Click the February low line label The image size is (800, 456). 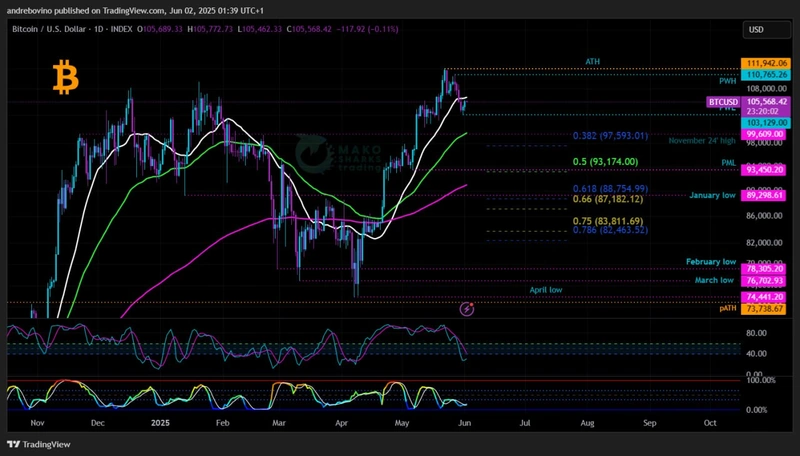tap(711, 261)
